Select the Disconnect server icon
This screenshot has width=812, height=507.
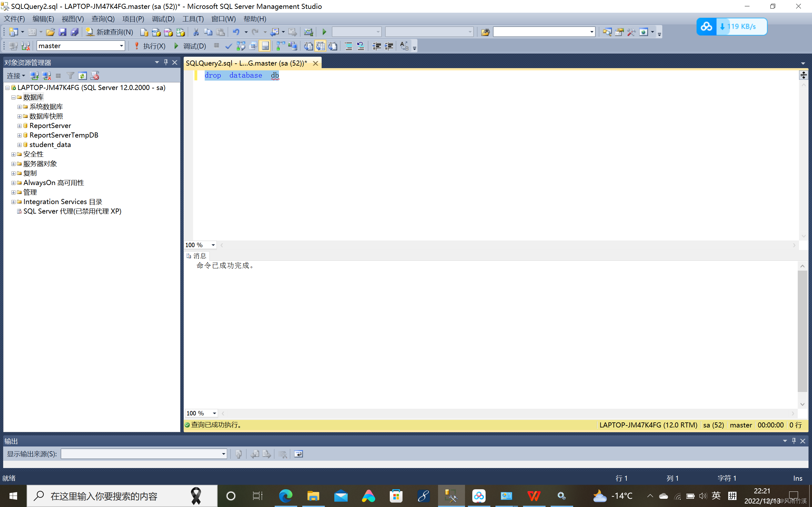[x=46, y=76]
